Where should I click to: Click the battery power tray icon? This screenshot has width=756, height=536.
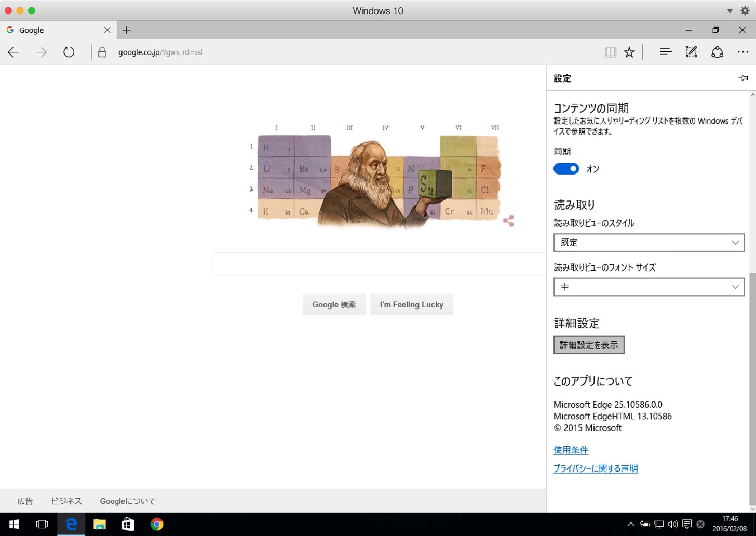645,524
